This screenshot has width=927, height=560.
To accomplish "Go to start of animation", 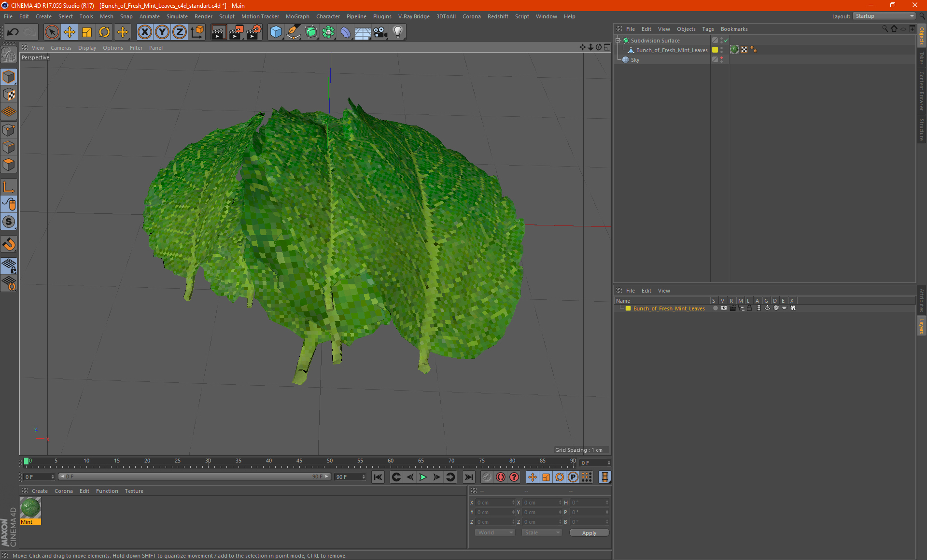I will 378,477.
